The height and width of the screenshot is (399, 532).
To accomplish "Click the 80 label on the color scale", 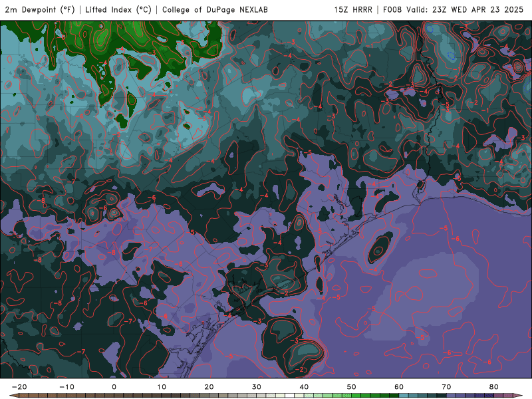I will click(x=494, y=387).
